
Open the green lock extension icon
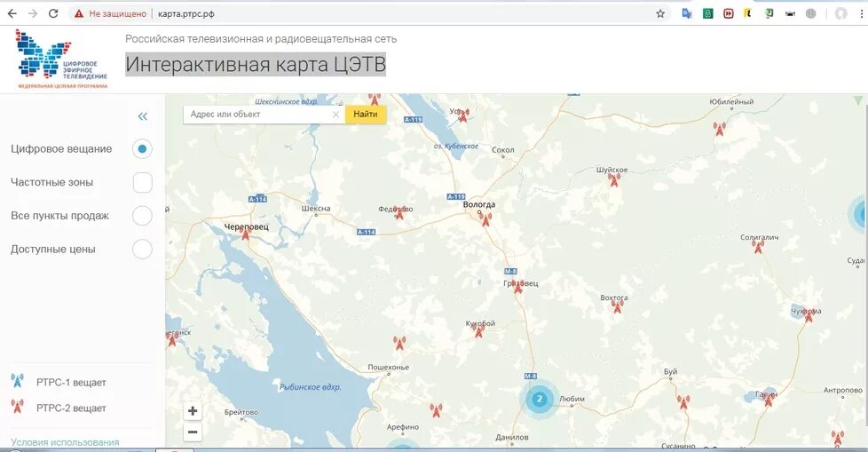[x=707, y=14]
